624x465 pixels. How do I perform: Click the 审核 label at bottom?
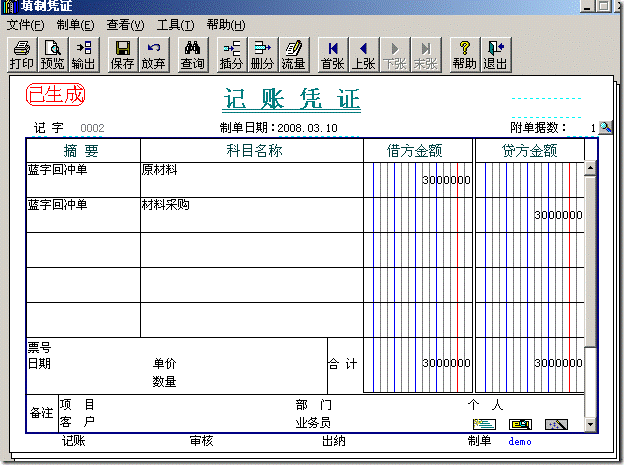pyautogui.click(x=201, y=441)
